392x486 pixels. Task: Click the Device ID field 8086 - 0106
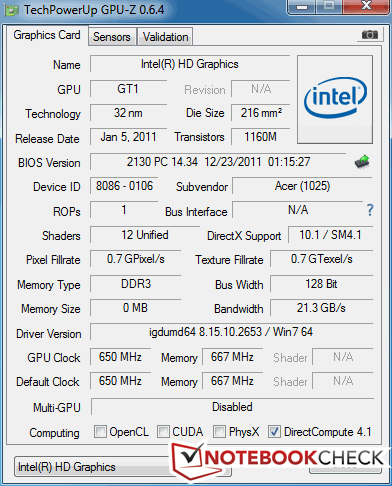[x=124, y=186]
